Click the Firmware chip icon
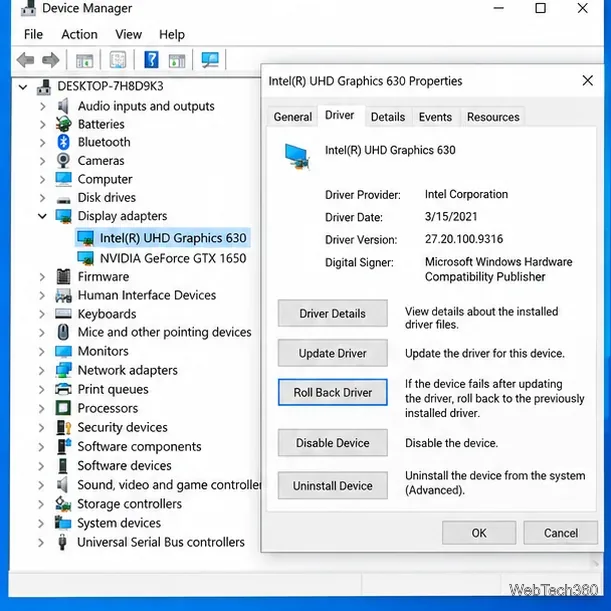The width and height of the screenshot is (611, 611). (64, 277)
